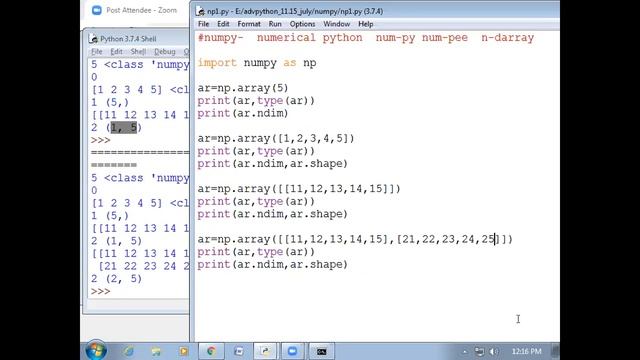Click the Windows Start orb

[x=96, y=351]
